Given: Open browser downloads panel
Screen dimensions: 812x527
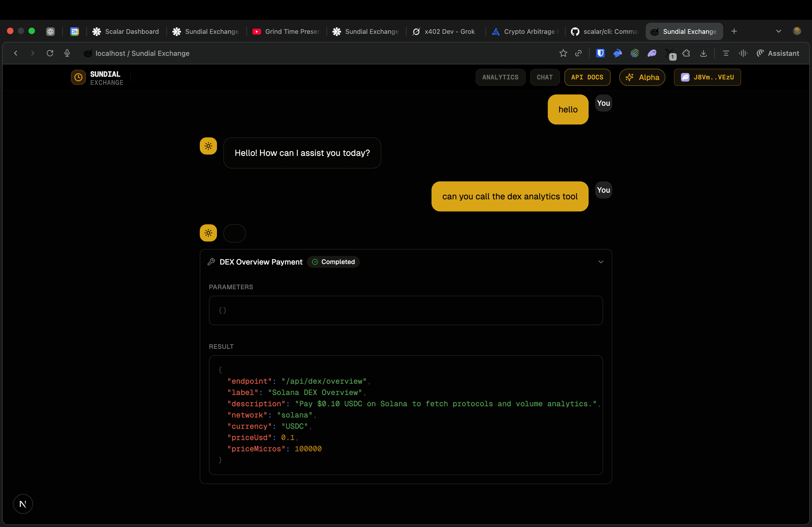Looking at the screenshot, I should (x=704, y=53).
